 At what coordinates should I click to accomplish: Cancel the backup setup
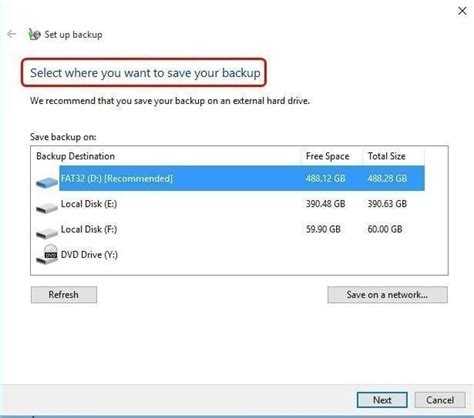440,400
